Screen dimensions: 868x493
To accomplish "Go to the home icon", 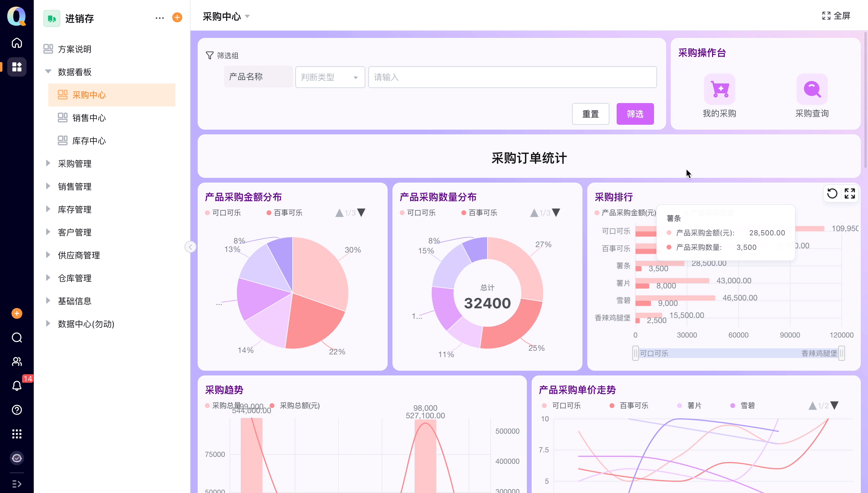I will (x=17, y=43).
